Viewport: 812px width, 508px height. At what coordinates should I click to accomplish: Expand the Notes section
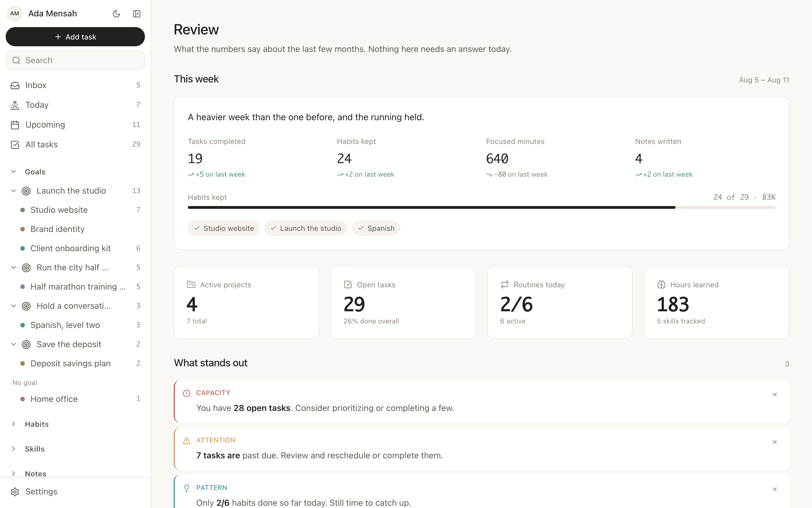coord(14,474)
